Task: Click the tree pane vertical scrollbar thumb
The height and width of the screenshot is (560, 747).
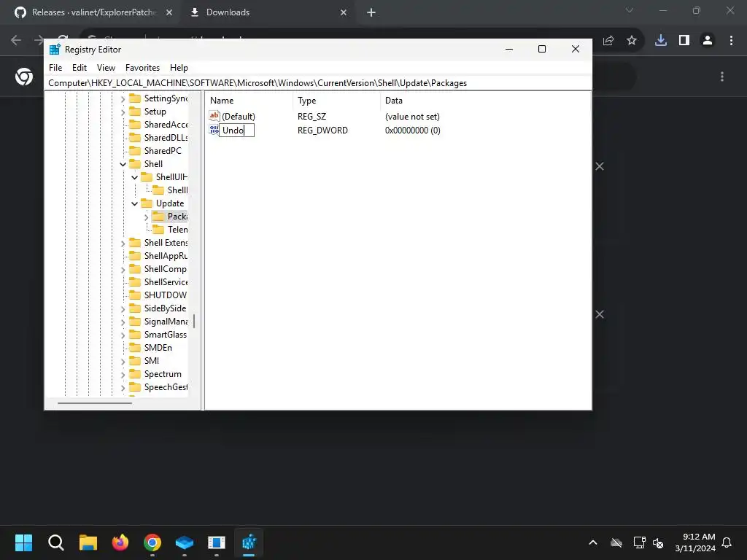Action: pos(194,321)
